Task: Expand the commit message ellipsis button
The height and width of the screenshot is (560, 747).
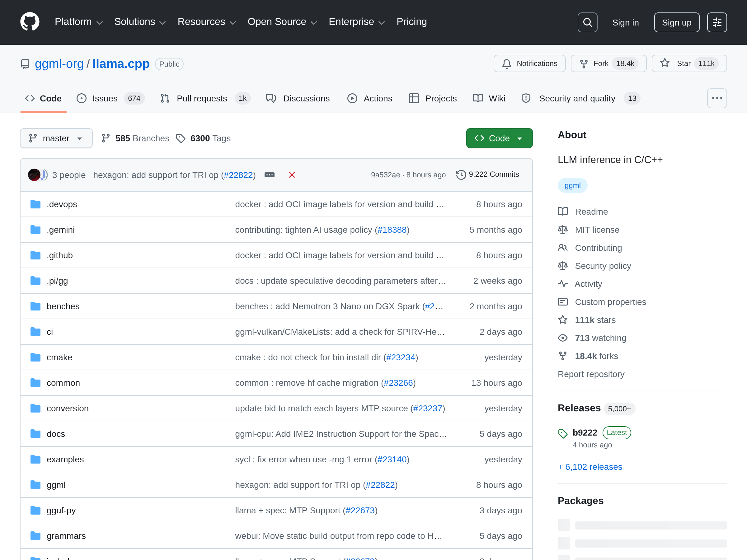Action: click(x=269, y=175)
